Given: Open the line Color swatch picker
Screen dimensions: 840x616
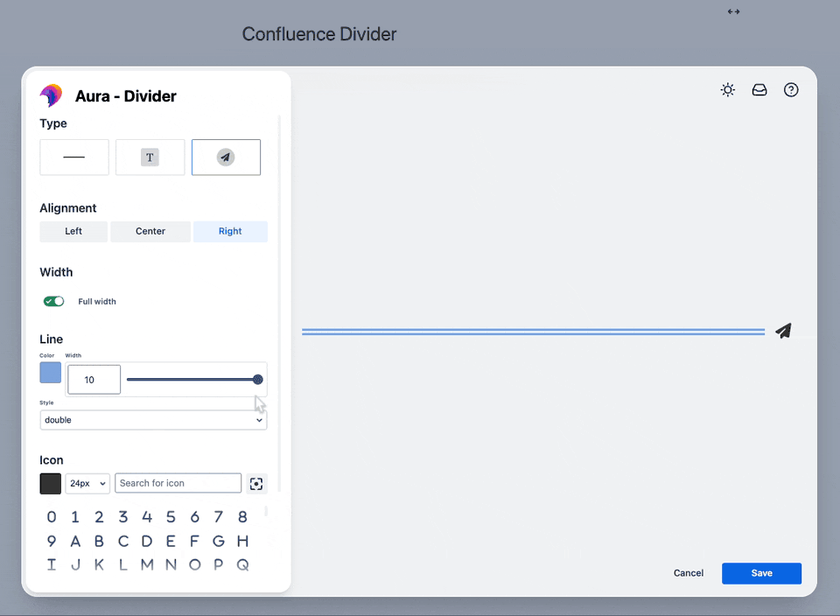Looking at the screenshot, I should click(x=50, y=372).
